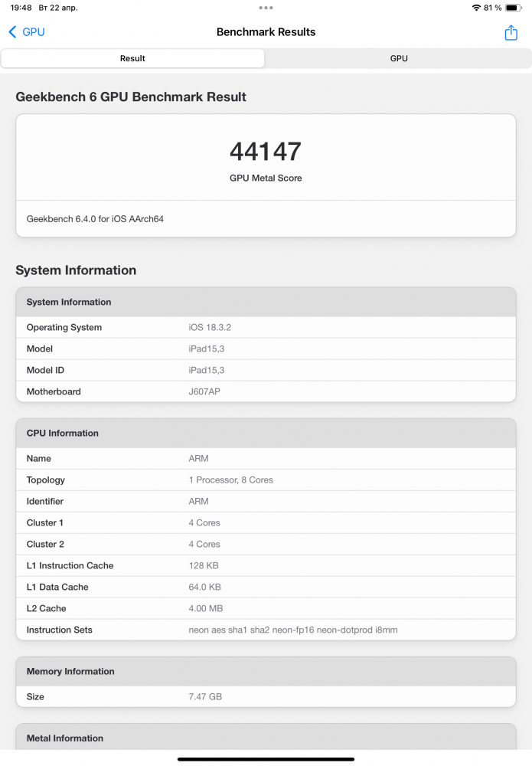
Task: Tap the Operating System row
Action: (x=266, y=327)
